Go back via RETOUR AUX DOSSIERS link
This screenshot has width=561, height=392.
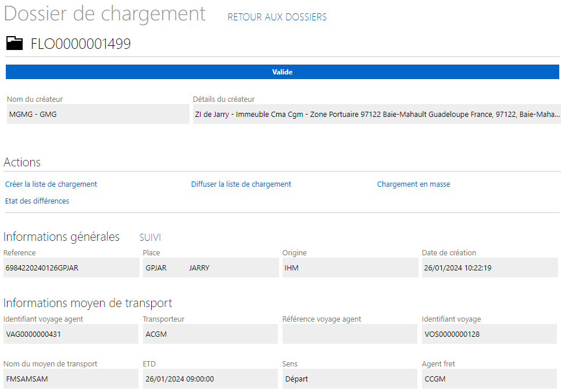pyautogui.click(x=277, y=17)
